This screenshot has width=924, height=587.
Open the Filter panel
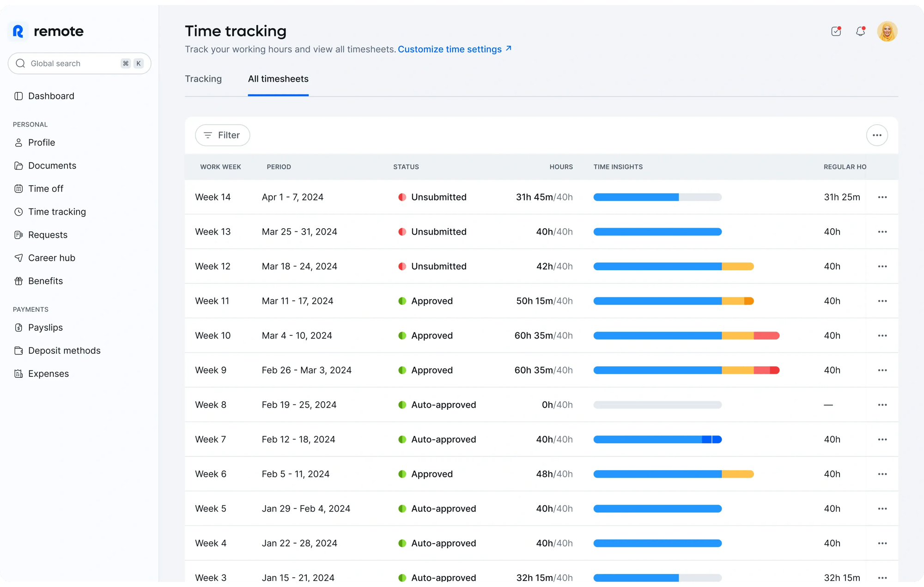(222, 135)
